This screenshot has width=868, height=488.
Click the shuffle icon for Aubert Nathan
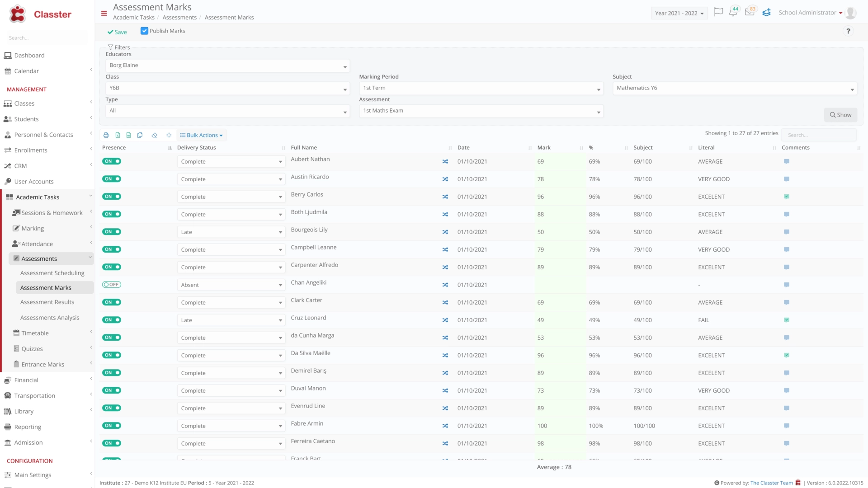[x=445, y=162]
